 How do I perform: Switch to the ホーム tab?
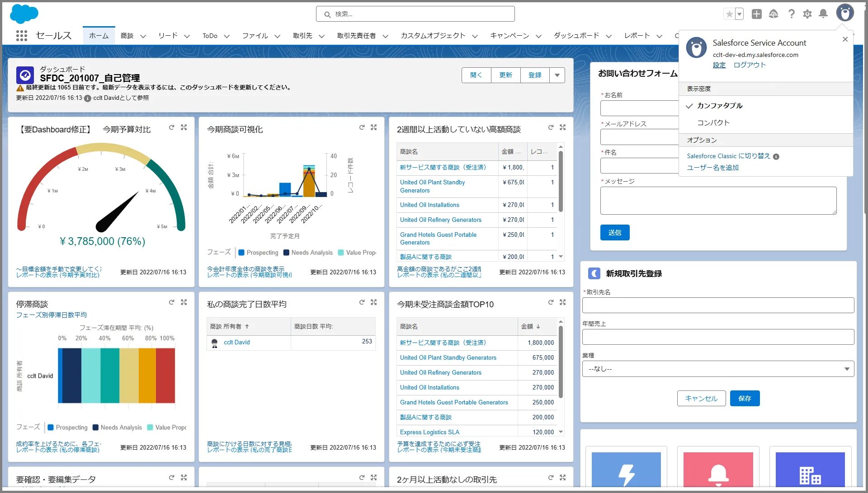click(99, 36)
